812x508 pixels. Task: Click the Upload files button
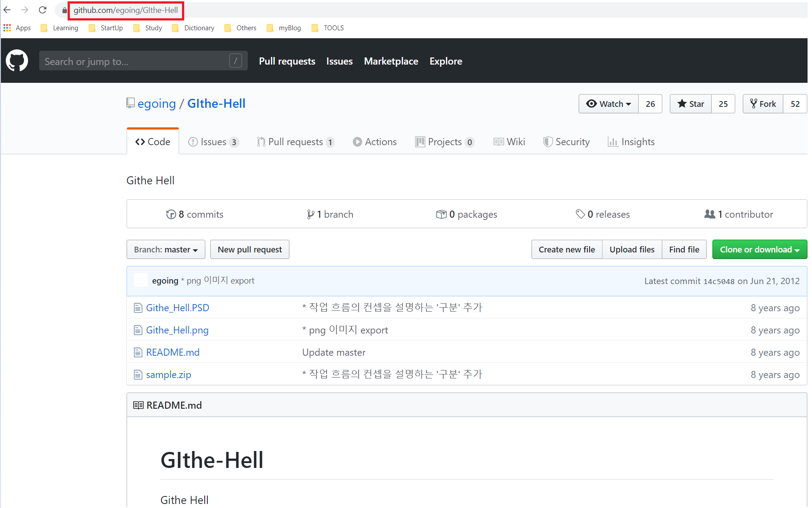coord(632,249)
